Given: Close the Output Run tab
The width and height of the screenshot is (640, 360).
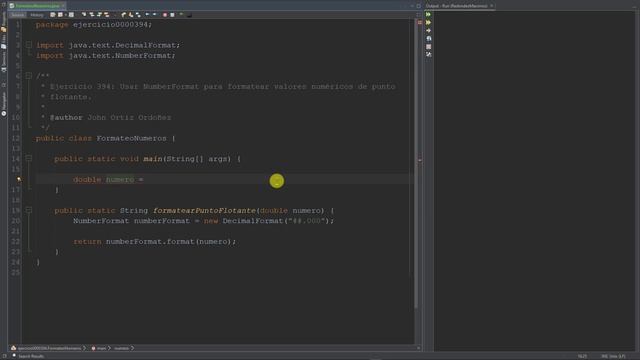Looking at the screenshot, I should [491, 6].
